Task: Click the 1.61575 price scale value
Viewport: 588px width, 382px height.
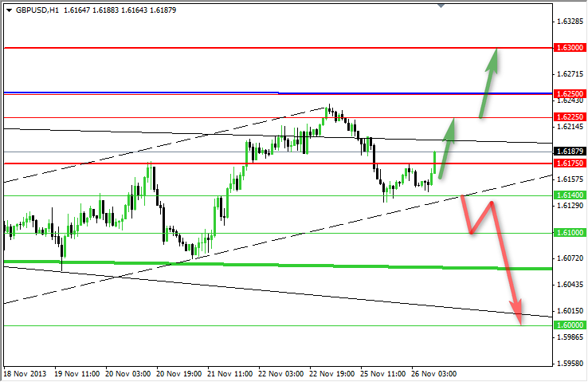Action: coord(570,179)
